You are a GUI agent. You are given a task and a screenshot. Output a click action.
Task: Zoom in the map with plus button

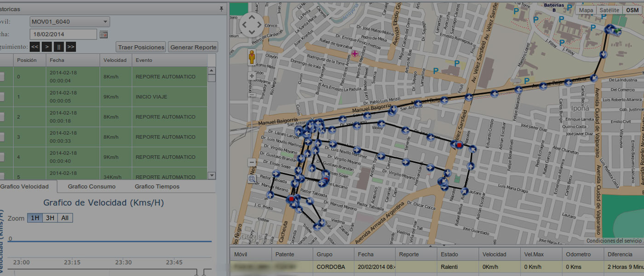coord(252,75)
